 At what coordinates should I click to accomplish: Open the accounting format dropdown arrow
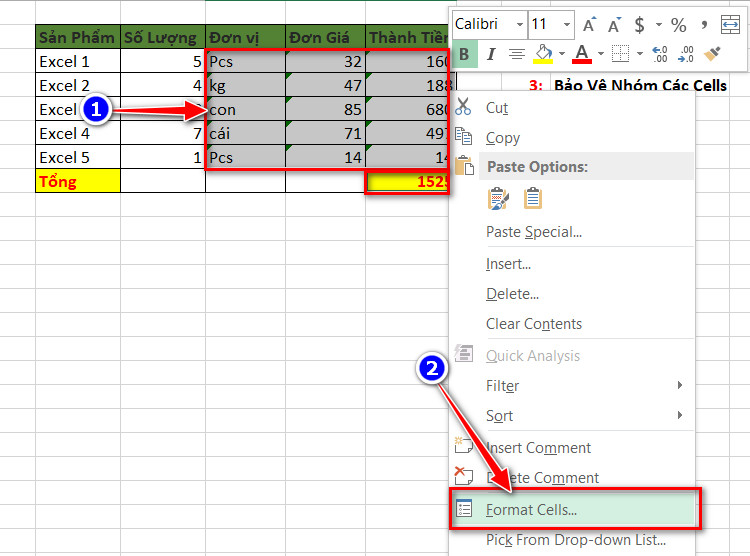coord(659,24)
